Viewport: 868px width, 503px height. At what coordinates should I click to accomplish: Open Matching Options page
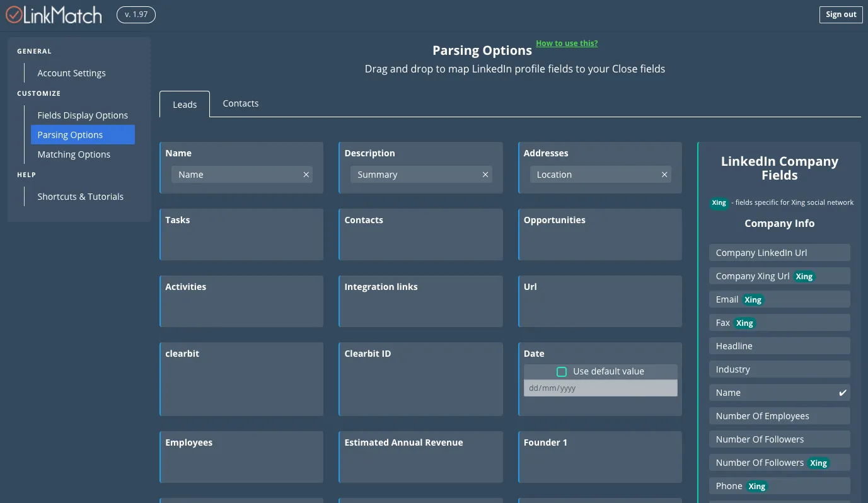coord(83,154)
